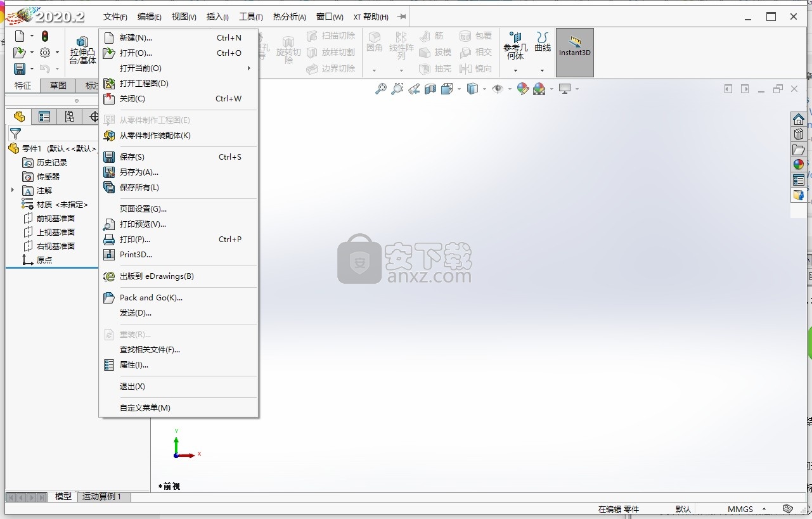Choose 打印预览(V)... entry

178,224
